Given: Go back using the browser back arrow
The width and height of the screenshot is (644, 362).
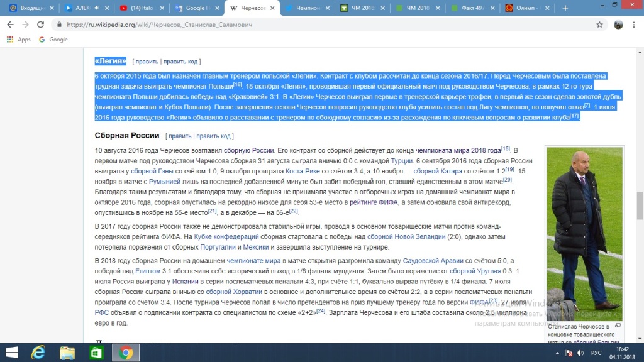Looking at the screenshot, I should click(10, 25).
